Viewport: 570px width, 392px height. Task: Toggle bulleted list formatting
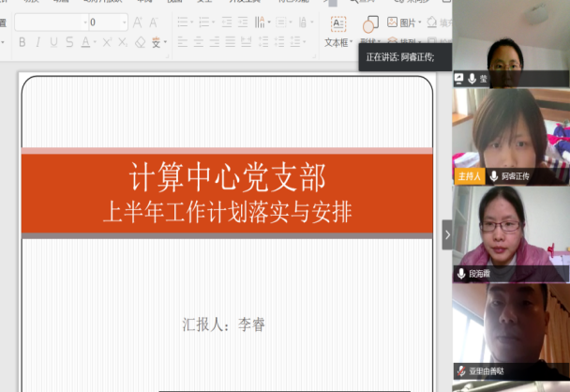coord(184,22)
